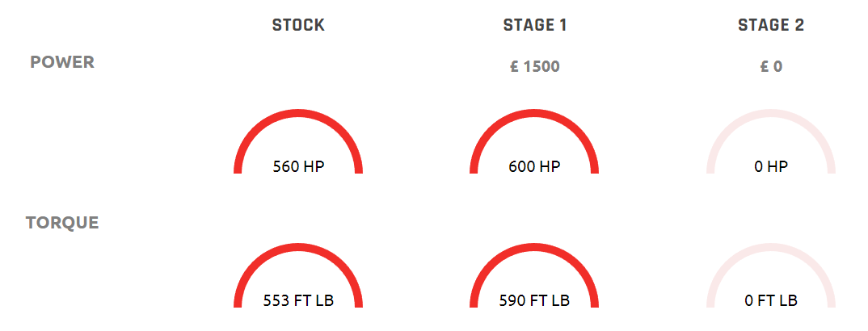This screenshot has width=868, height=331.
Task: Click the 600 HP value text
Action: click(535, 166)
